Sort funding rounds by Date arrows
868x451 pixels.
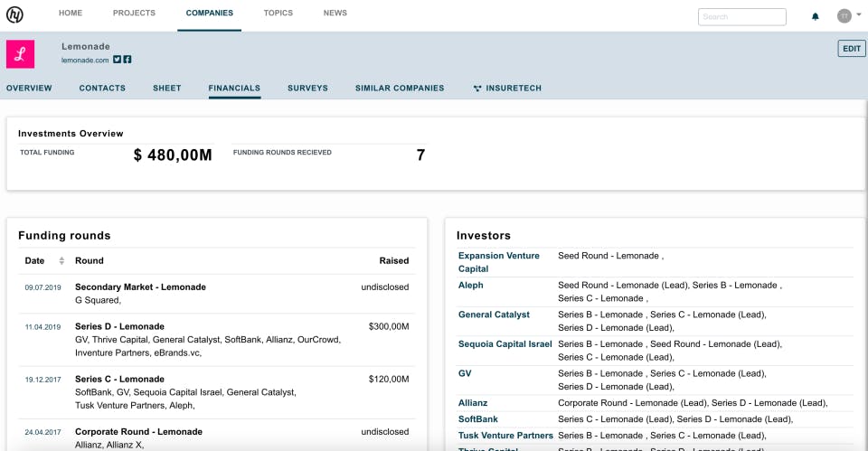click(61, 260)
